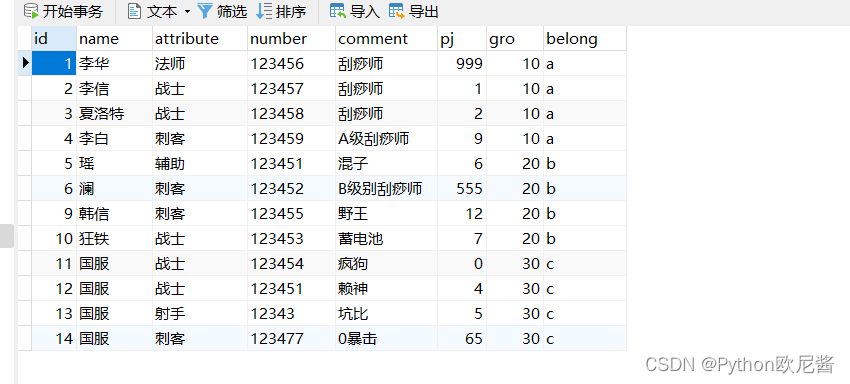The width and height of the screenshot is (850, 384).
Task: Click the gro column header
Action: (x=515, y=39)
